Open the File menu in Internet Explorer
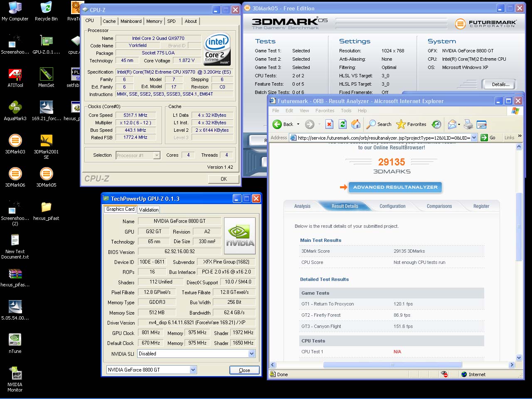532x399 pixels. pyautogui.click(x=276, y=111)
